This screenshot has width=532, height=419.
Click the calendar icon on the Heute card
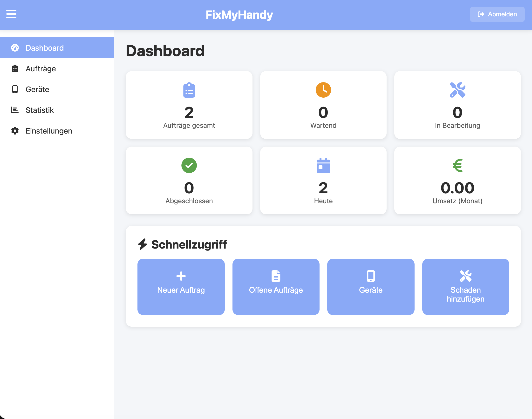[x=323, y=165]
